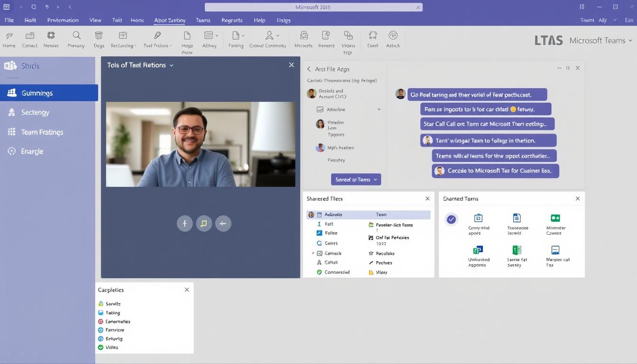Click the 'Star Call Call ore Tams' message
The image size is (637, 364).
[x=487, y=124]
